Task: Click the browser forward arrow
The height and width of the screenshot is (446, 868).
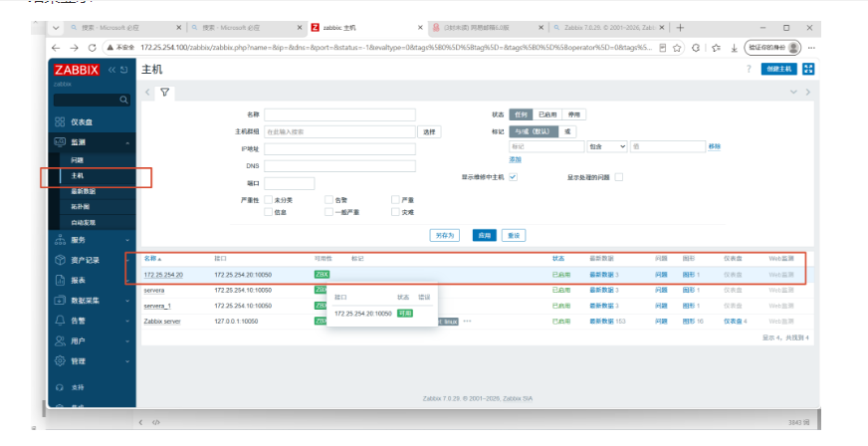Action: coord(74,48)
